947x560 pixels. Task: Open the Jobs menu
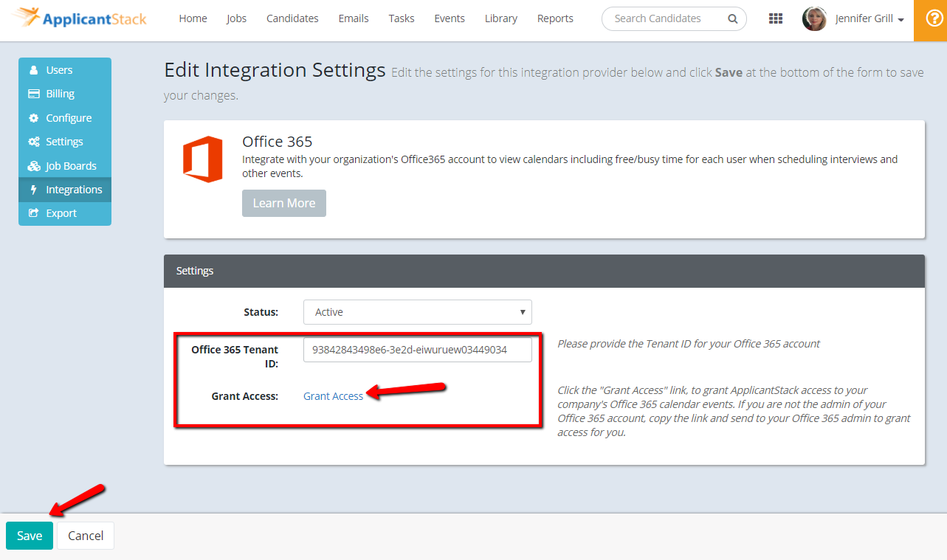tap(237, 18)
